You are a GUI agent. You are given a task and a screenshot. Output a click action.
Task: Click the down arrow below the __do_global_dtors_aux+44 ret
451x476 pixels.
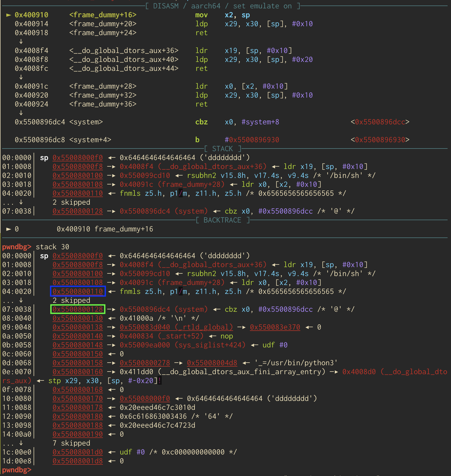[x=21, y=77]
